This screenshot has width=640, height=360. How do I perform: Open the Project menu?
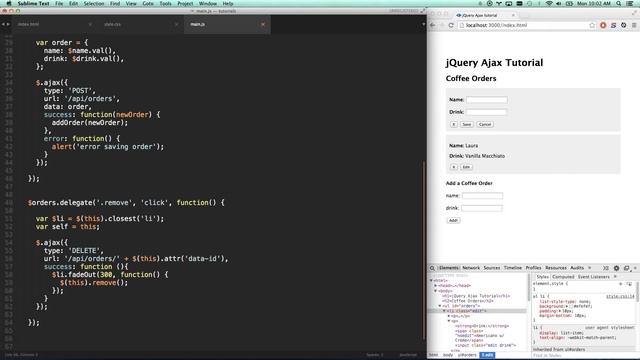tap(185, 3)
